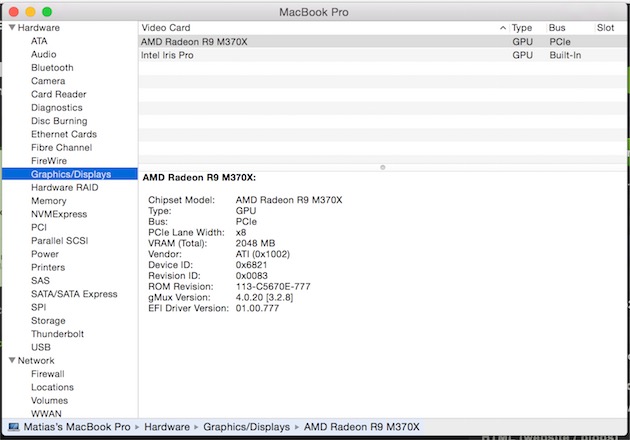This screenshot has height=440, width=630.
Task: Open the Audio hardware section
Action: point(43,54)
